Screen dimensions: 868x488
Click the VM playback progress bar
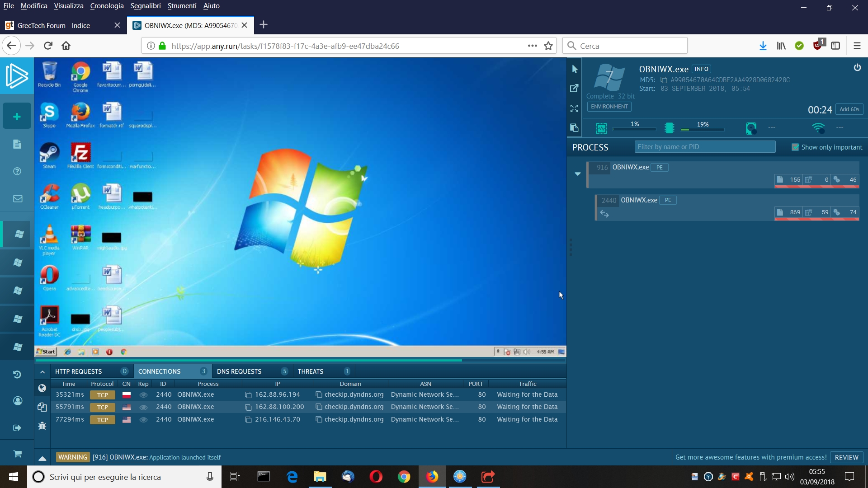(300, 361)
